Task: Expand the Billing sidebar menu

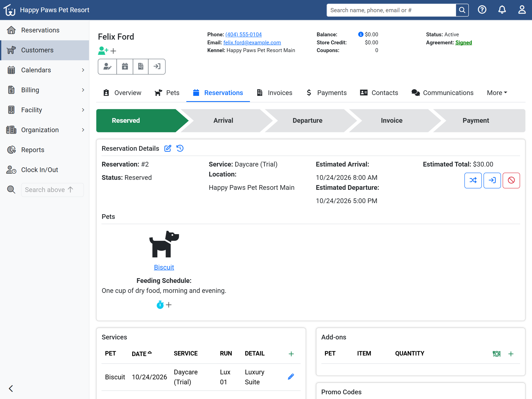Action: pyautogui.click(x=45, y=90)
